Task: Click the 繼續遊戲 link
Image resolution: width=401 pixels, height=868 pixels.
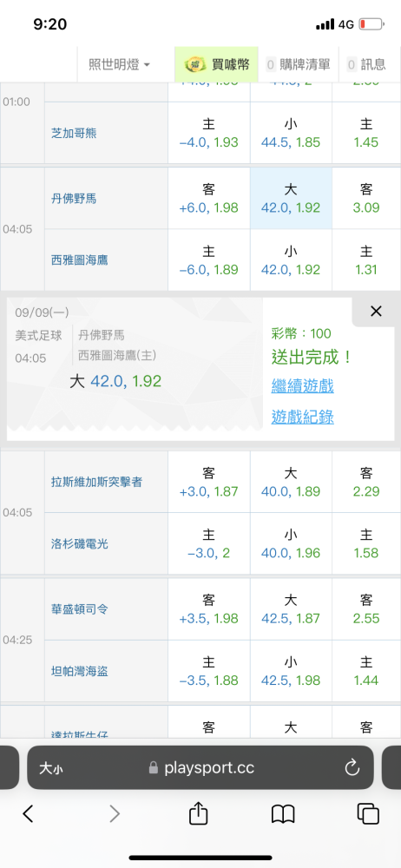Action: coord(302,386)
